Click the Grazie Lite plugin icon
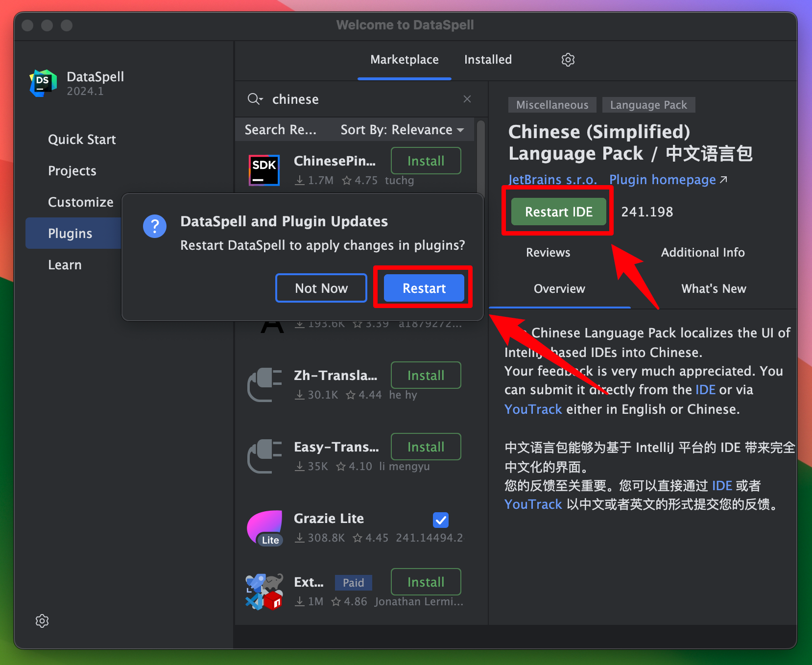Image resolution: width=812 pixels, height=665 pixels. click(x=265, y=528)
